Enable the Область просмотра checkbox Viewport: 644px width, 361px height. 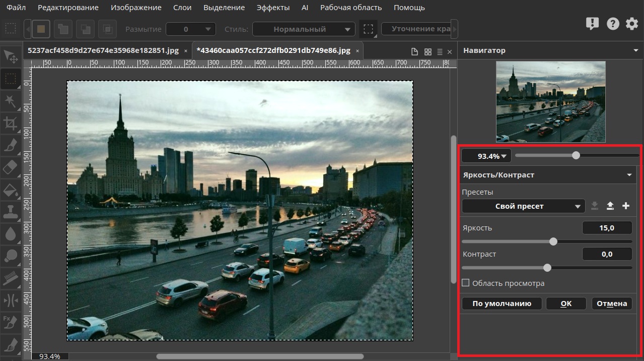tap(466, 283)
